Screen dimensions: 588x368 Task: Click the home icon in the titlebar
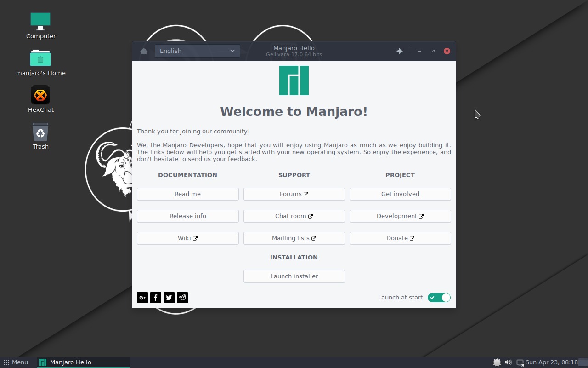pos(144,51)
